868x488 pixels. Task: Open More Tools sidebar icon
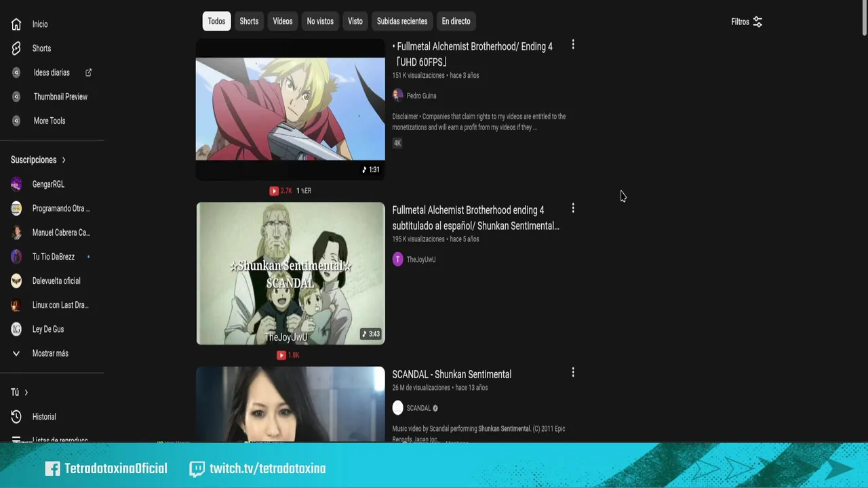tap(16, 121)
